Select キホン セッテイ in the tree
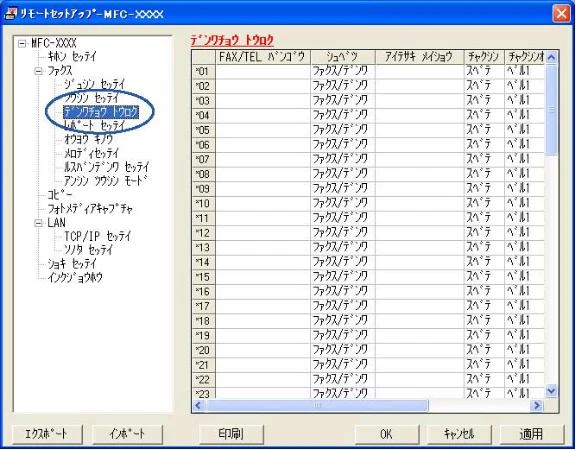The width and height of the screenshot is (576, 450). point(72,57)
